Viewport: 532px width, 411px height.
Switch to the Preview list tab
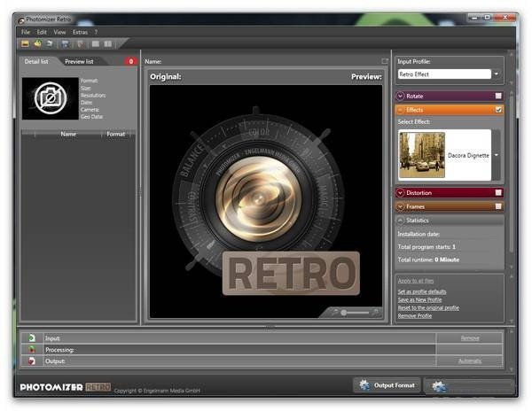[79, 62]
